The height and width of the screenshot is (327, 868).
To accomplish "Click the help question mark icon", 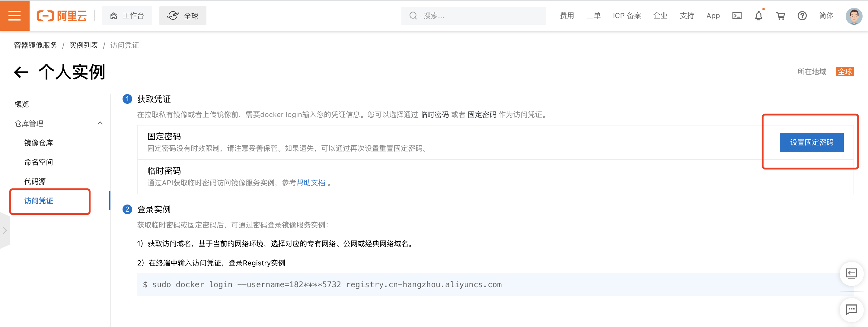I will tap(802, 16).
